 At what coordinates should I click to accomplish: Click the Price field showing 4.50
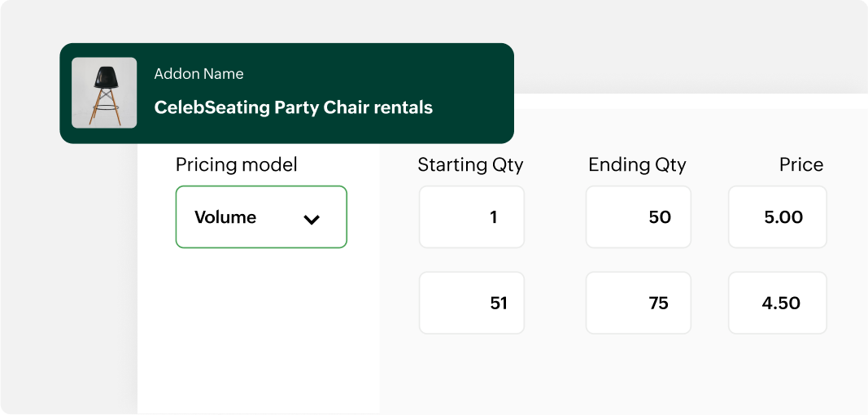click(x=778, y=303)
